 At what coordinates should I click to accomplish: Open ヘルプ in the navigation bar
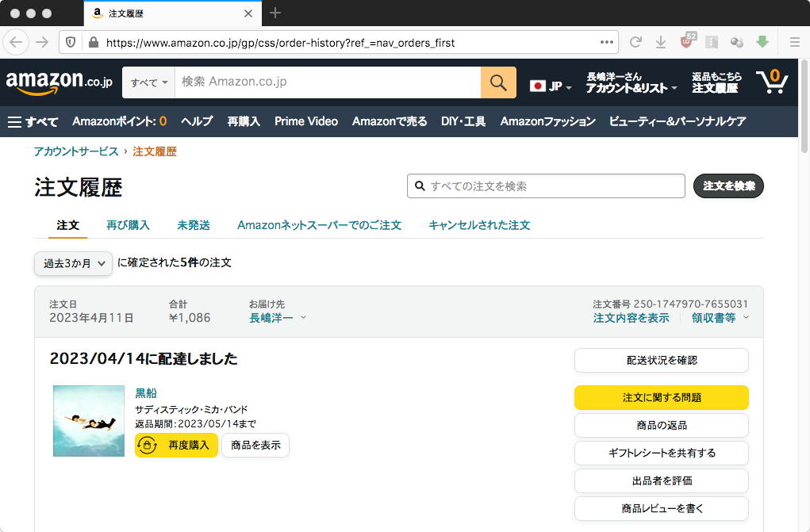[x=197, y=121]
